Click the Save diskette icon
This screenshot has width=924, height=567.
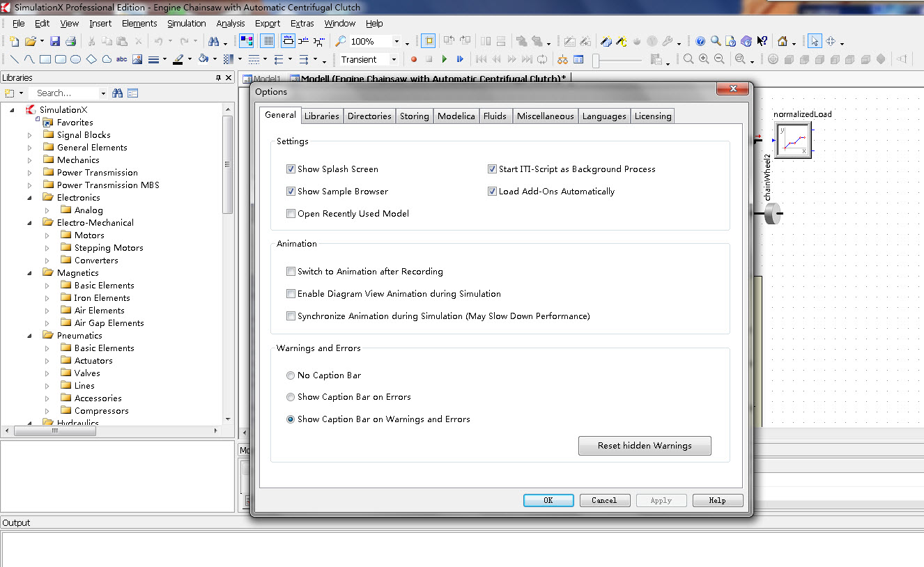55,41
